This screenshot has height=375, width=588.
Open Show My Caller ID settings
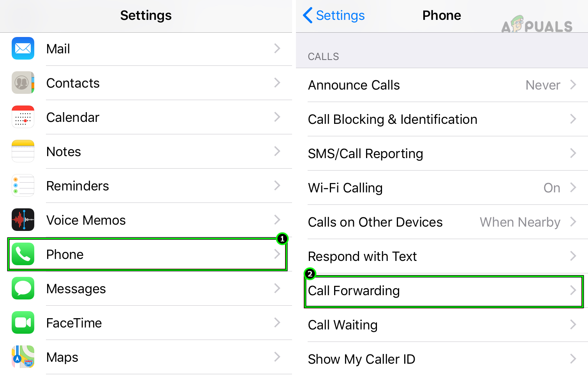[442, 359]
